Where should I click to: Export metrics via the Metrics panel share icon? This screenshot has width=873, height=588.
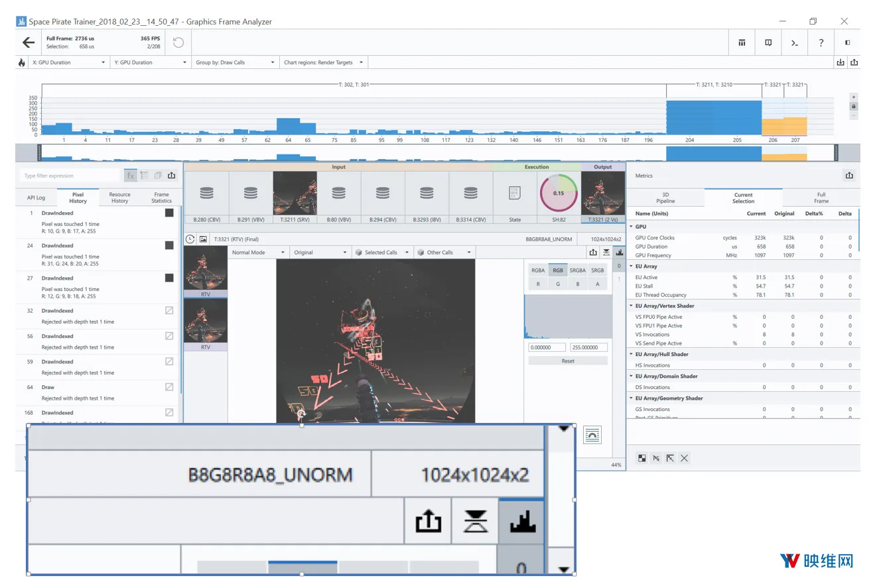(x=849, y=176)
